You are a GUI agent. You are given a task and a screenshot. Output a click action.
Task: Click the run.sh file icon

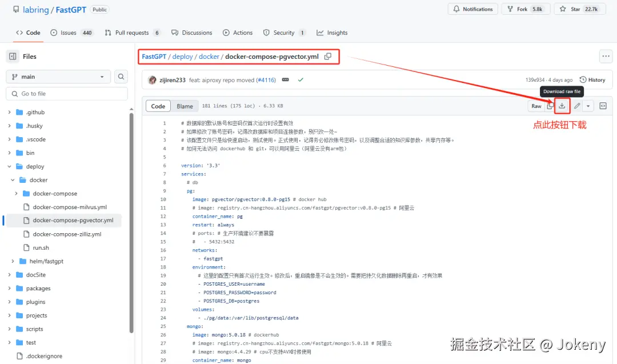pyautogui.click(x=26, y=247)
